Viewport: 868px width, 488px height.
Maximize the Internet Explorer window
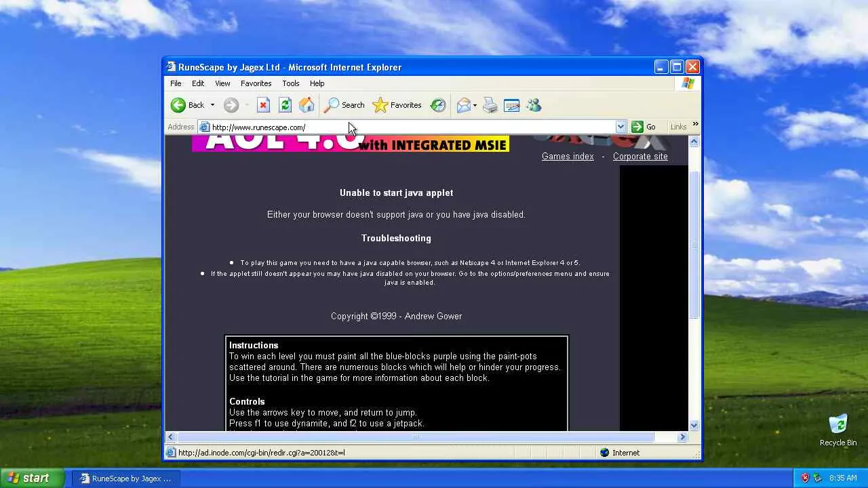click(677, 67)
